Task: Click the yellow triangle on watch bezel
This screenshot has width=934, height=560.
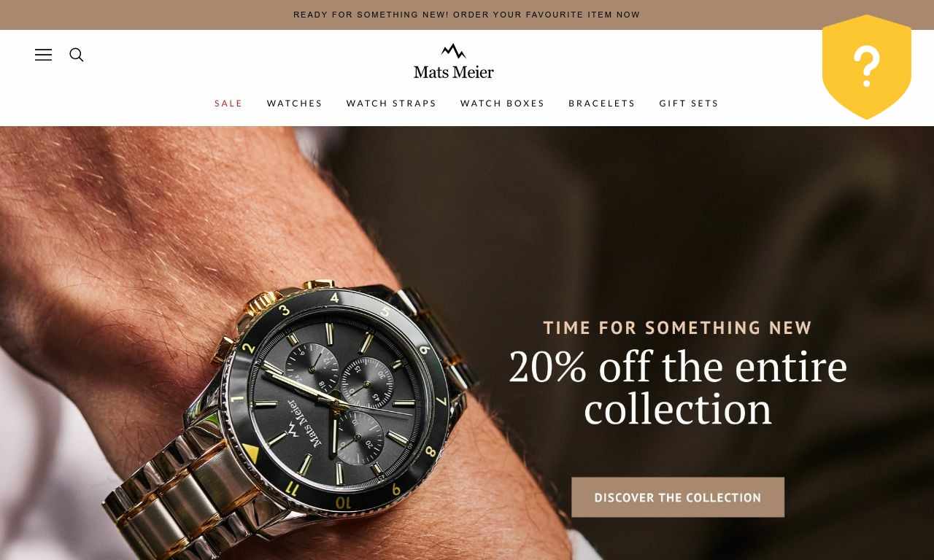Action: [250, 455]
